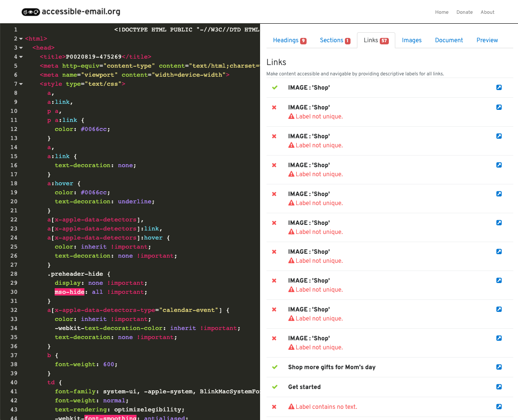The height and width of the screenshot is (420, 518).
Task: Click the Donate link
Action: 465,12
